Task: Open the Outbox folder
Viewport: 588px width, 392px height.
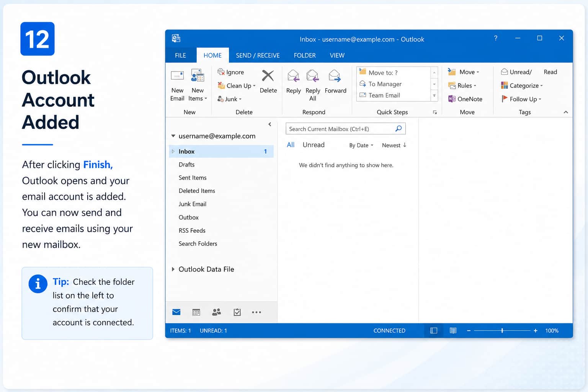Action: tap(189, 217)
